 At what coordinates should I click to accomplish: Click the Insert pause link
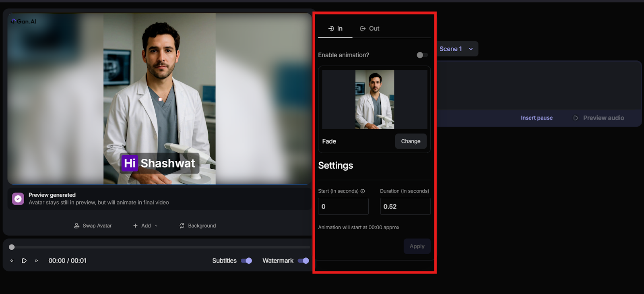(537, 118)
